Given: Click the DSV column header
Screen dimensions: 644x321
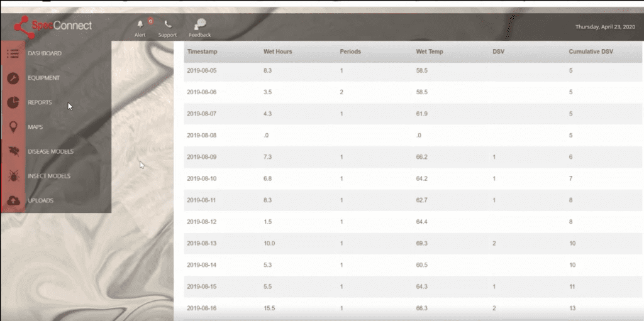Looking at the screenshot, I should tap(498, 52).
